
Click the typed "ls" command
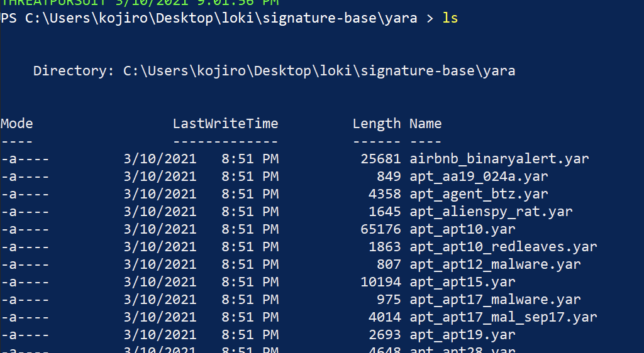(x=450, y=18)
